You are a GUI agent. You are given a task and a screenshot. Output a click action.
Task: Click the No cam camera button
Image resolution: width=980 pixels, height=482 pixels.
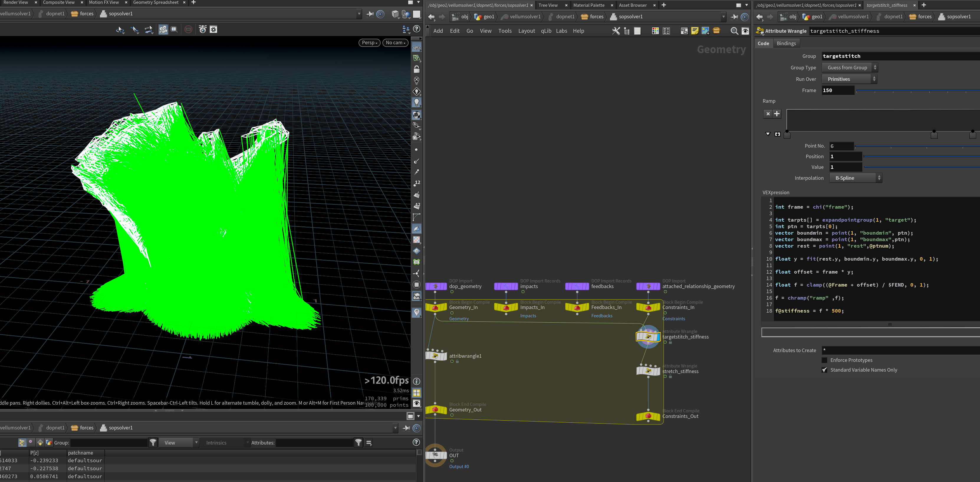[x=395, y=43]
